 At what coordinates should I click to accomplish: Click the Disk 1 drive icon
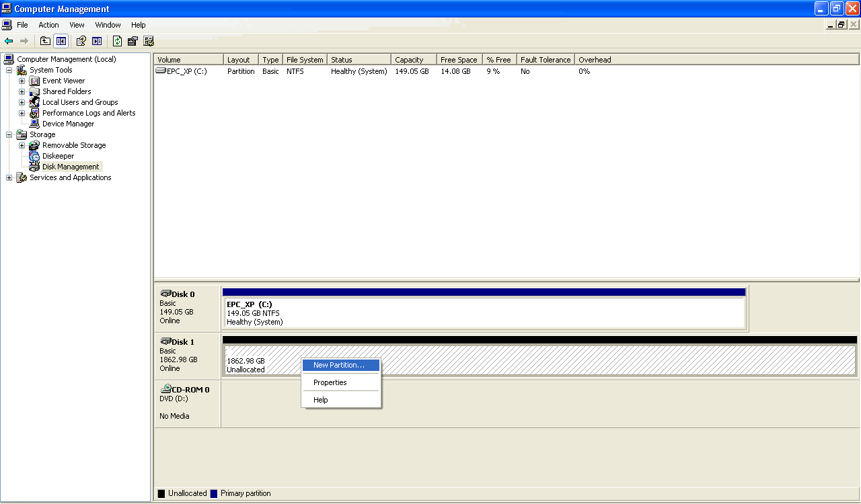165,341
